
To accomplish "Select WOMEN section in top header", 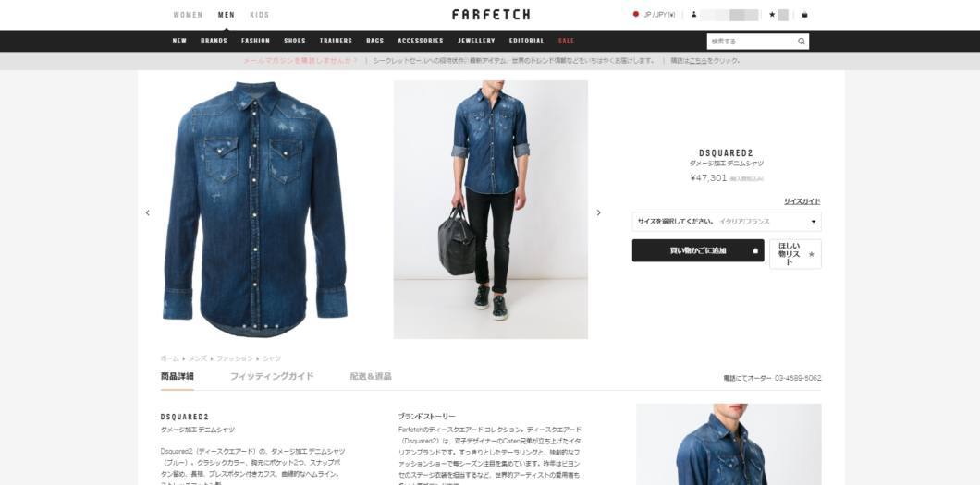I will (188, 15).
